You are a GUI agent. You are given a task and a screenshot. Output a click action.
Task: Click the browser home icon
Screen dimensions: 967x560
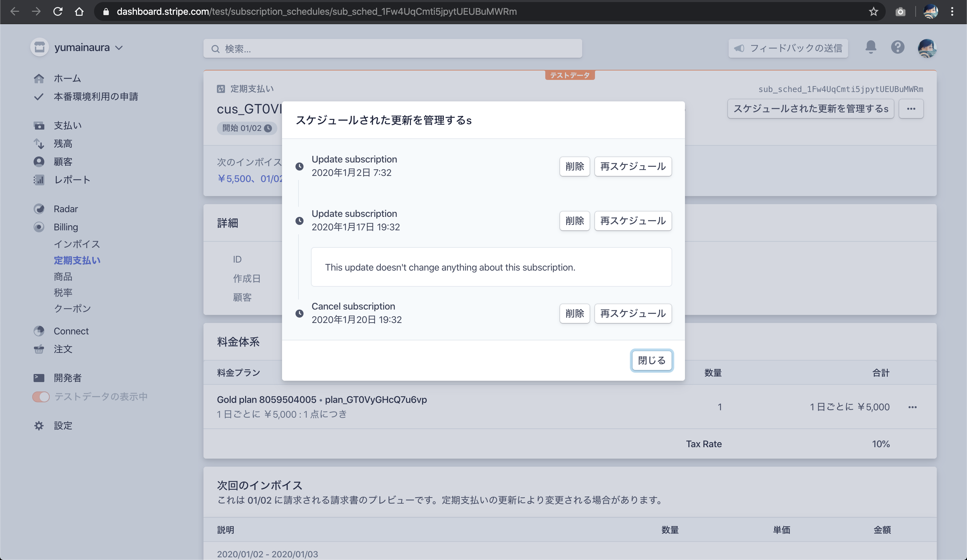click(x=79, y=11)
